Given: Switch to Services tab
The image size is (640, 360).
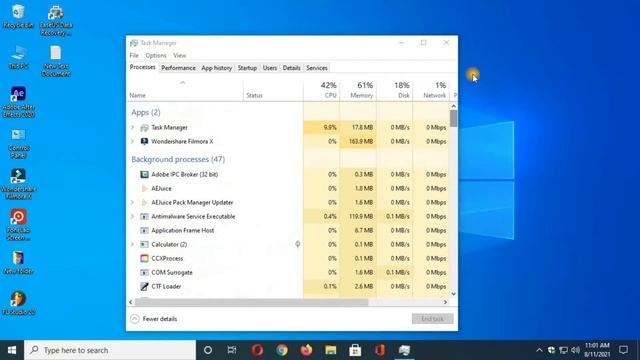Looking at the screenshot, I should pyautogui.click(x=317, y=68).
